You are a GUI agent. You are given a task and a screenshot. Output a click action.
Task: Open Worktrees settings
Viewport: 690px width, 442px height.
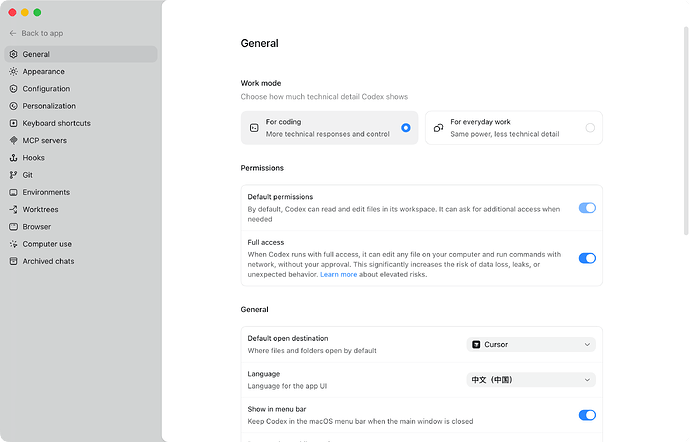[81, 210]
